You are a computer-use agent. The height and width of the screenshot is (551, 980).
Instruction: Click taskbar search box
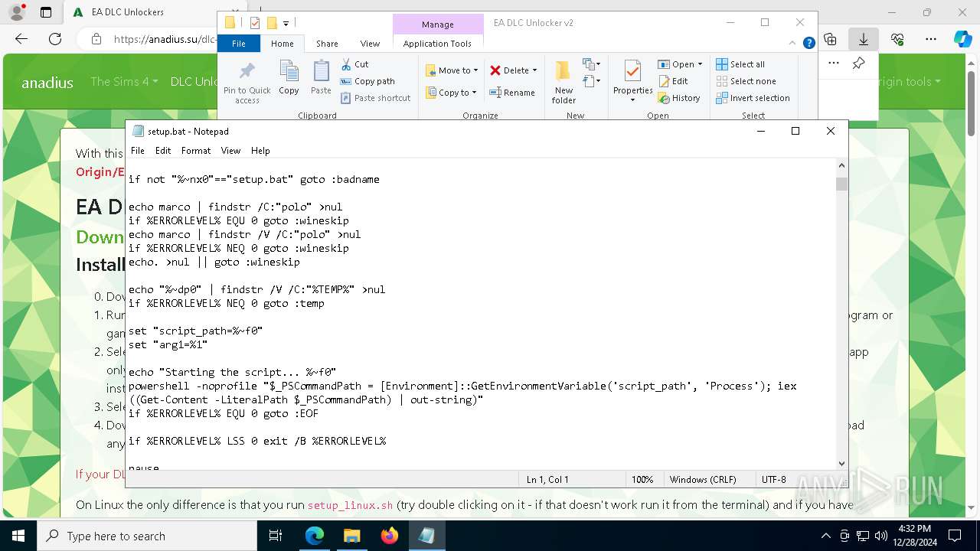147,536
